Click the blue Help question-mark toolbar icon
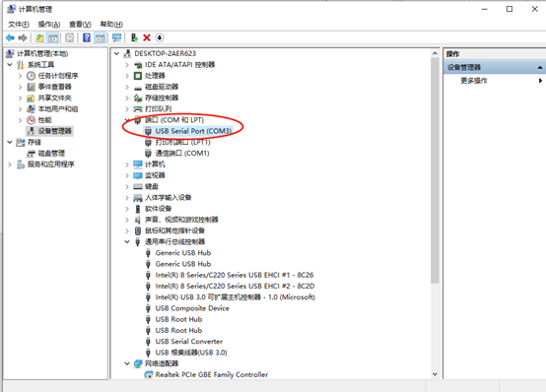This screenshot has width=546, height=392. point(87,37)
